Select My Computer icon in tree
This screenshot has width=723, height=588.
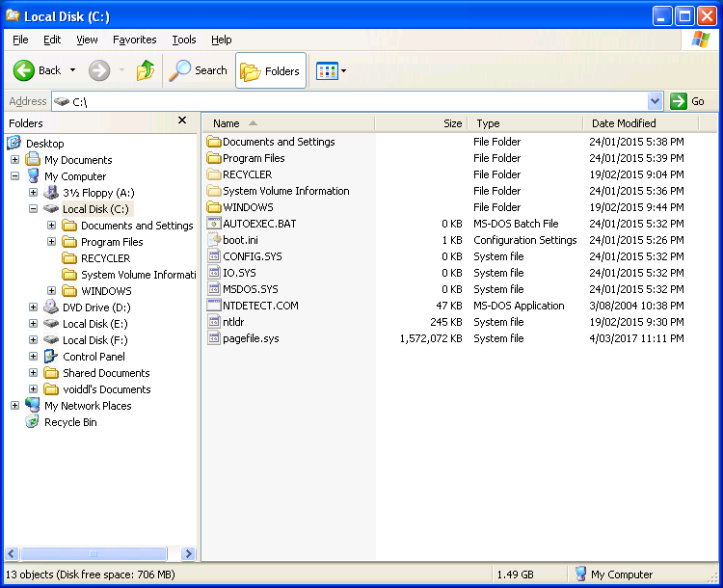(33, 176)
